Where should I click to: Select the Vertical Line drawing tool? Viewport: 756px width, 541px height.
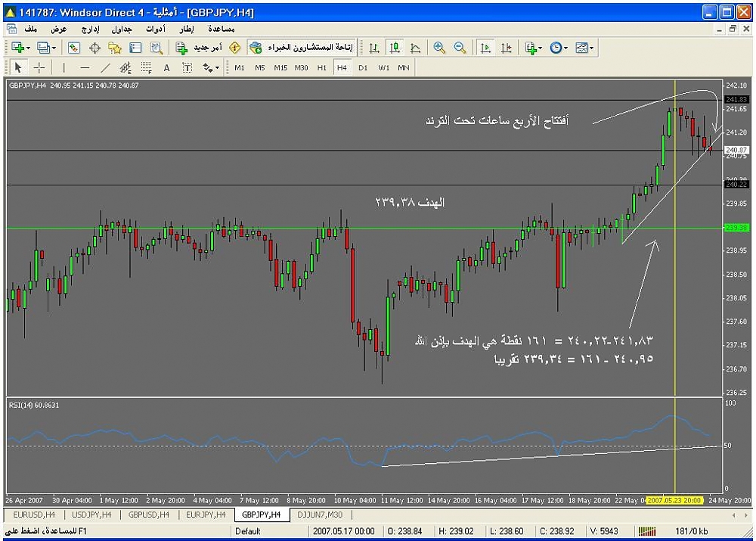click(64, 67)
